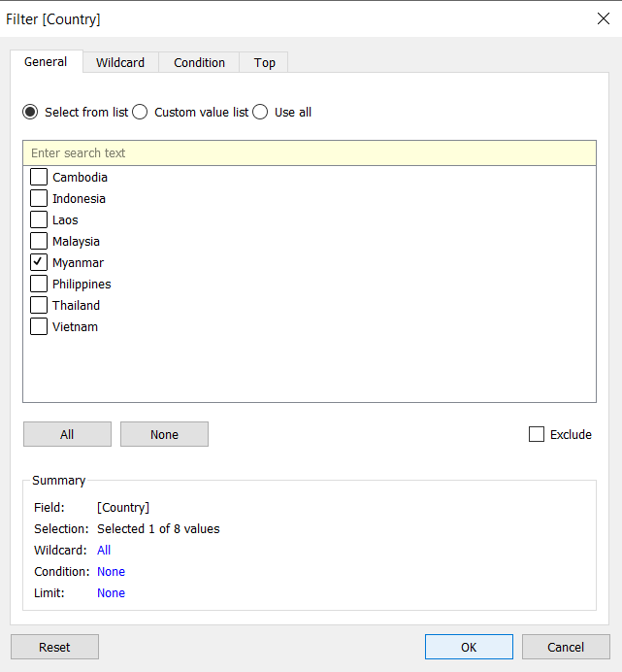
Task: Uncheck the Myanmar checkbox
Action: point(39,262)
